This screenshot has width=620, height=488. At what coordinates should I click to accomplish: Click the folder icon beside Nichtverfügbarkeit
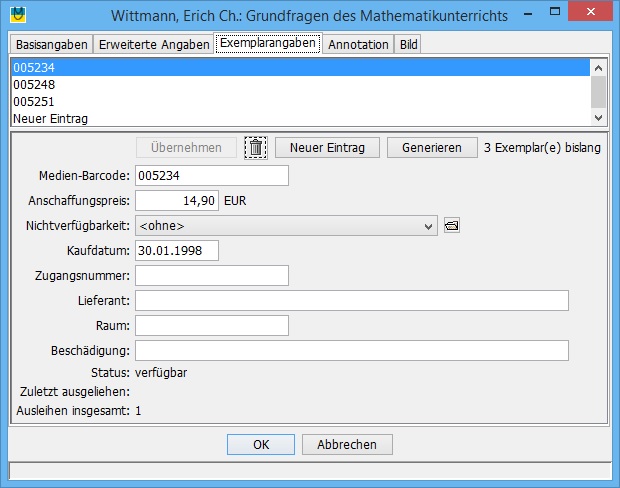(x=450, y=226)
